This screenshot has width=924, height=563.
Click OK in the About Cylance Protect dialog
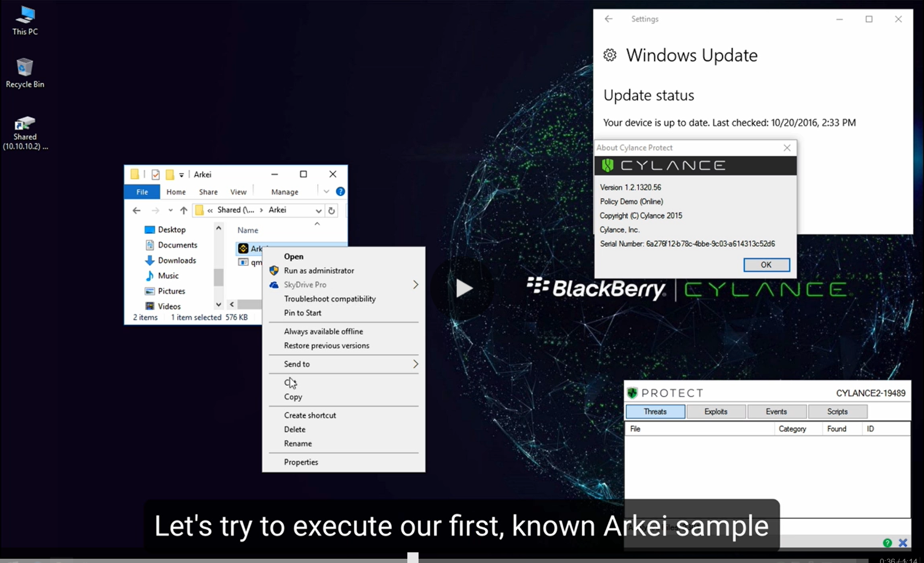coord(766,265)
